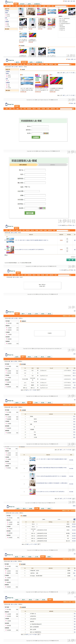
Task: Click the 结算 checkout button in the cart
Action: [71, 260]
